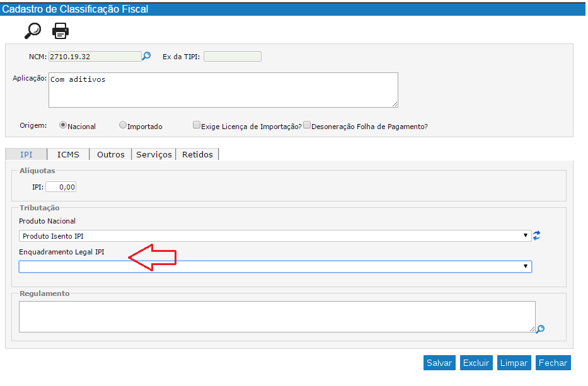This screenshot has width=588, height=386.
Task: Click inside the Regulamento text area
Action: (x=277, y=317)
